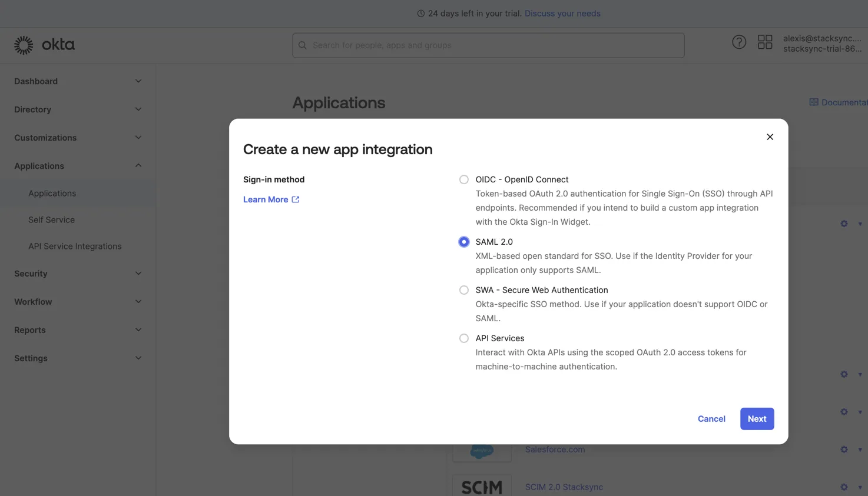Open gear settings for Salesforce.com row
This screenshot has height=496, width=868.
click(x=844, y=450)
